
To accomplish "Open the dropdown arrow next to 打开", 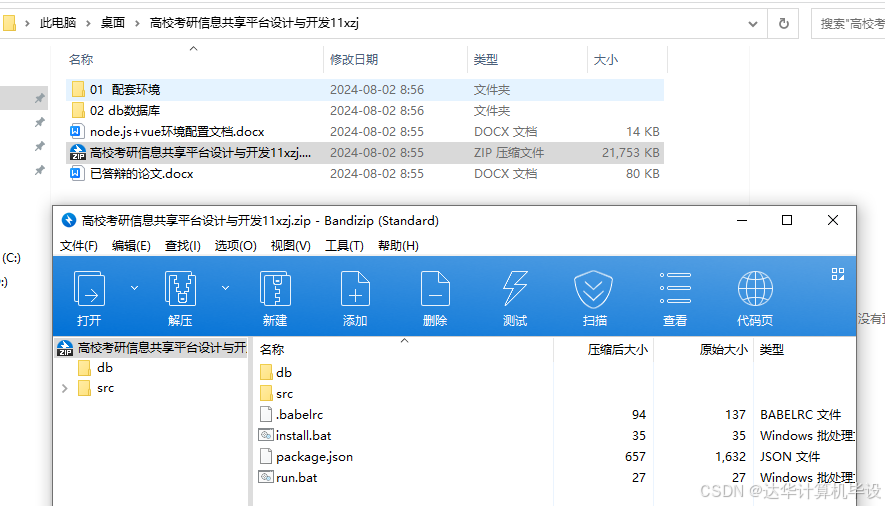I will point(134,288).
